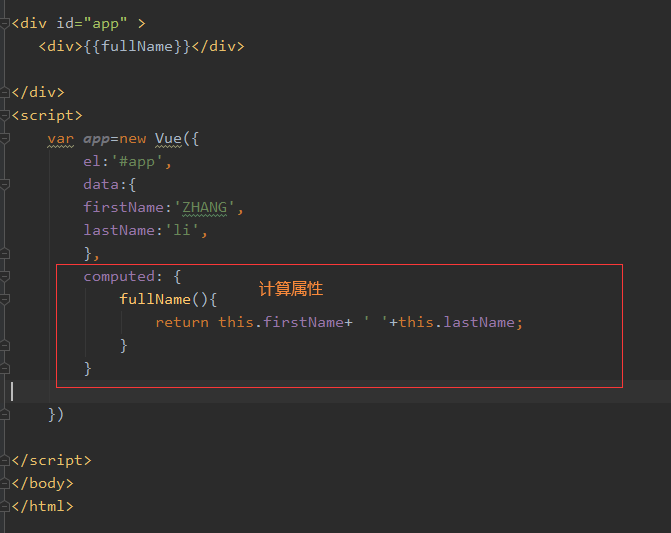Click this.firstName in the return statement
The image size is (671, 533).
tap(281, 322)
